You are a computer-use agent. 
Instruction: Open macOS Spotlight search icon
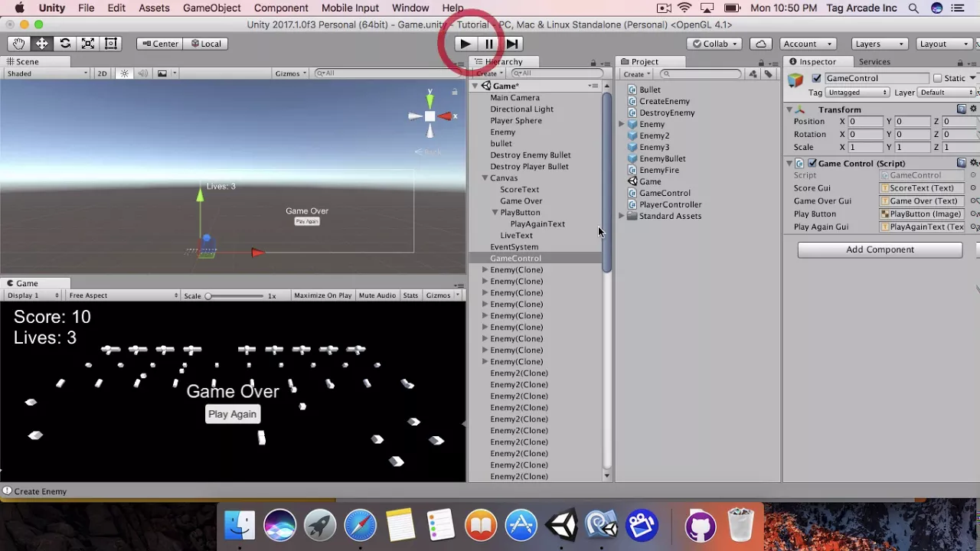click(913, 8)
